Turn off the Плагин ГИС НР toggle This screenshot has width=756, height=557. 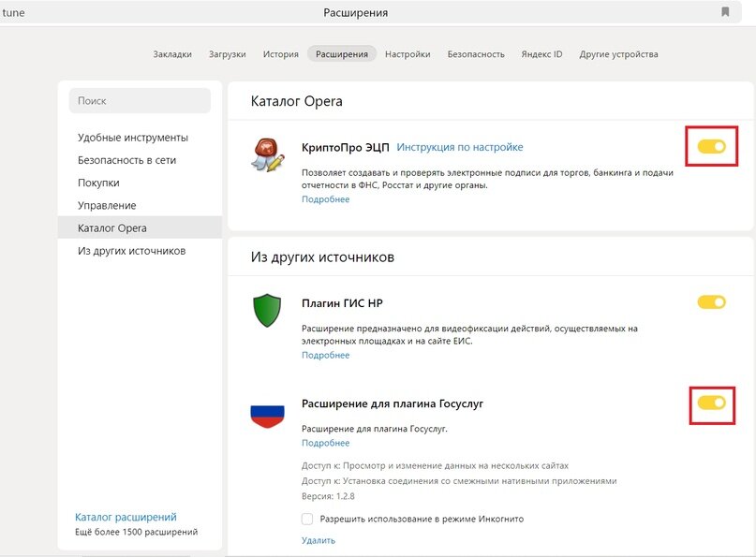pos(711,302)
